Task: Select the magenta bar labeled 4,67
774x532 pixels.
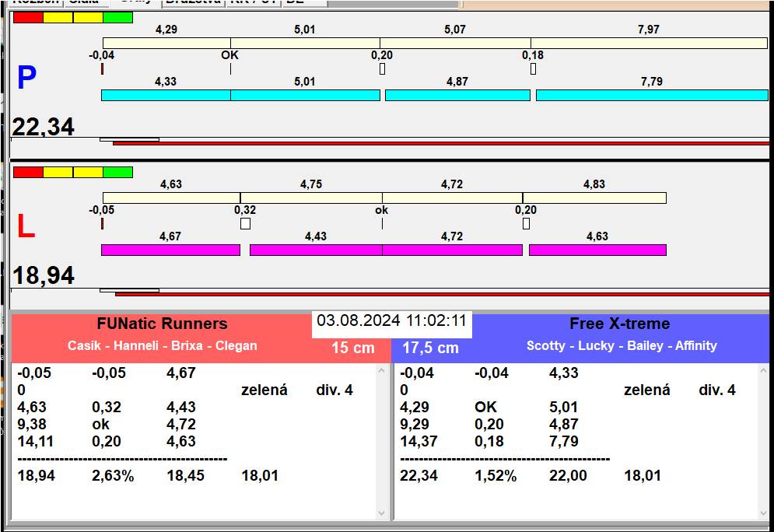Action: coord(171,250)
